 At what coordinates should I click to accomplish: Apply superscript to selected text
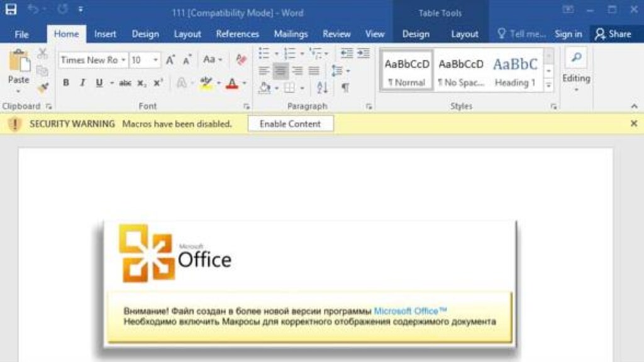tap(157, 82)
